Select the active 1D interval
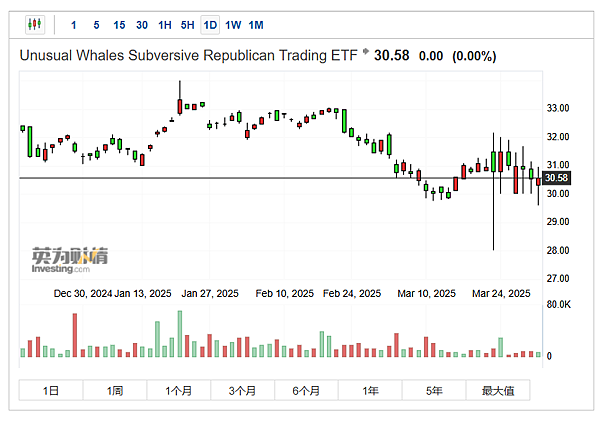This screenshot has height=422, width=600. [210, 25]
